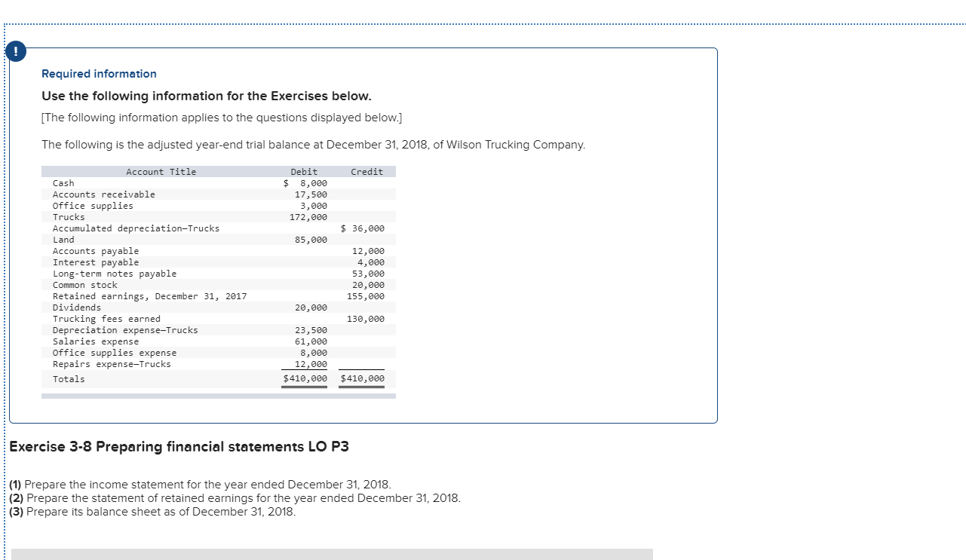Screen dimensions: 966x560
Task: Click the 53,000 notes payable credit
Action: (x=368, y=274)
